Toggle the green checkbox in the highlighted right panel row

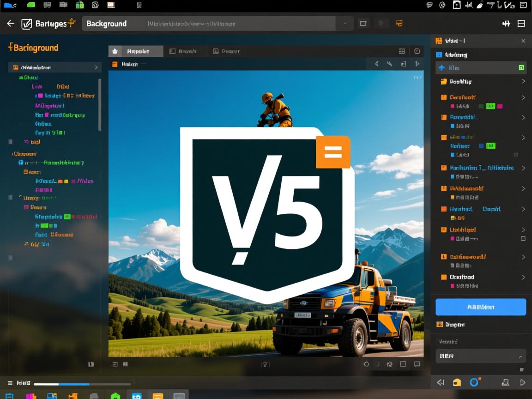(x=521, y=68)
